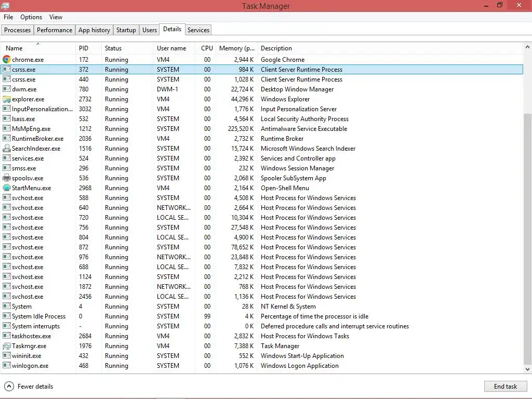The height and width of the screenshot is (399, 532).
Task: Click the End task button
Action: coord(505,386)
